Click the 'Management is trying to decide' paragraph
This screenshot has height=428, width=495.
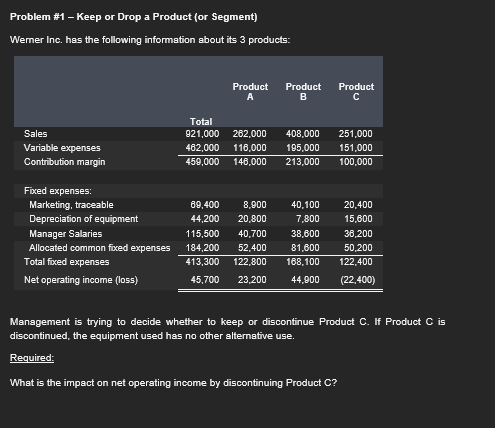tap(228, 329)
